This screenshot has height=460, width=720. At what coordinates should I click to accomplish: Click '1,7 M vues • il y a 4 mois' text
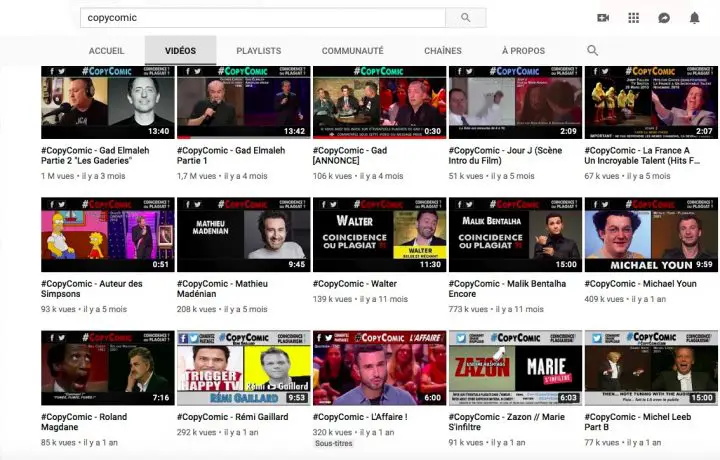222,176
